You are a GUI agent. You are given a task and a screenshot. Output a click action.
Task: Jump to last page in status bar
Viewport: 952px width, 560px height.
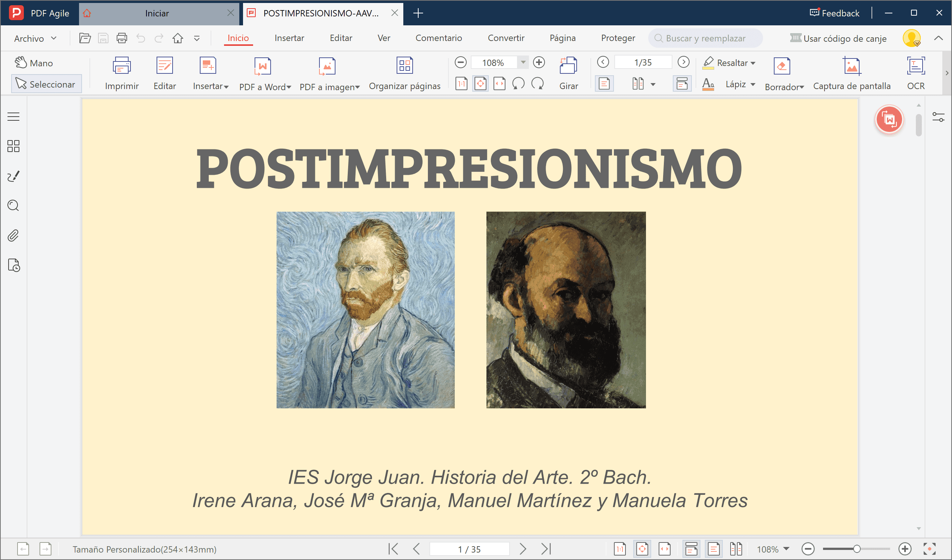[x=546, y=549]
